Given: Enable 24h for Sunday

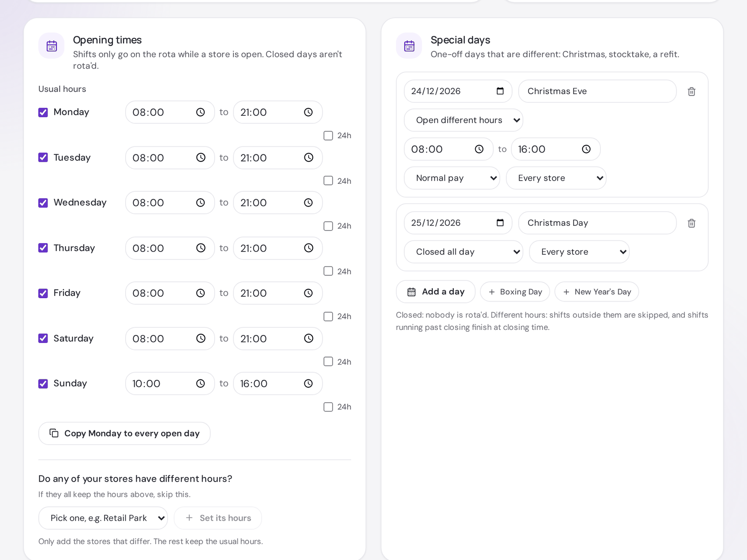Looking at the screenshot, I should pyautogui.click(x=328, y=407).
